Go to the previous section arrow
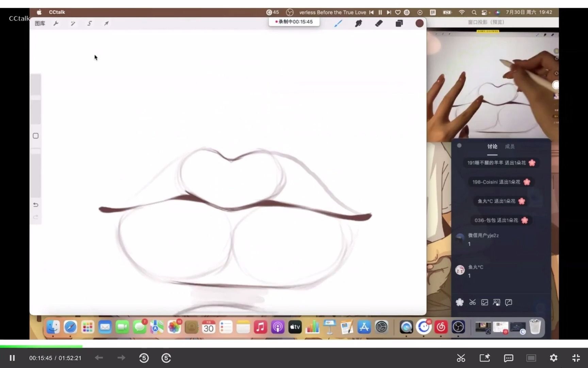Viewport: 588px width, 368px height. pyautogui.click(x=99, y=358)
